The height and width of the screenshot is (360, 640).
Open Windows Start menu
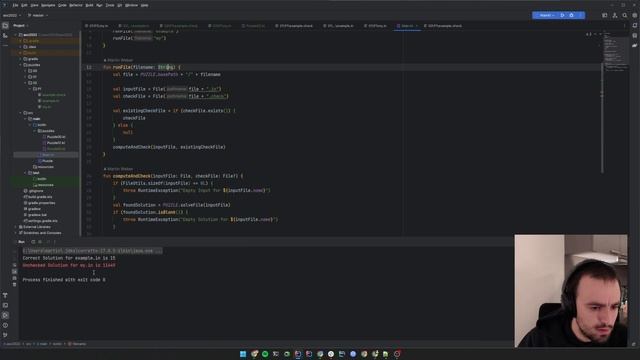pos(243,354)
